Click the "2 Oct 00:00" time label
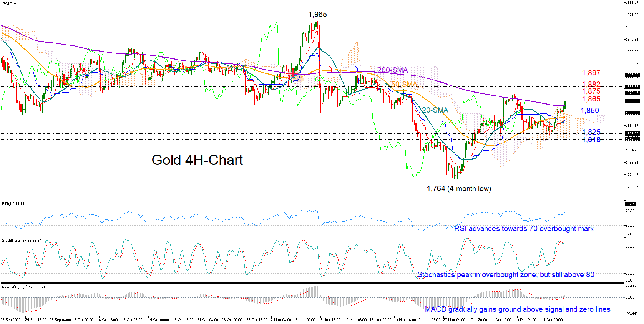This screenshot has height=324, width=644. [x=84, y=320]
